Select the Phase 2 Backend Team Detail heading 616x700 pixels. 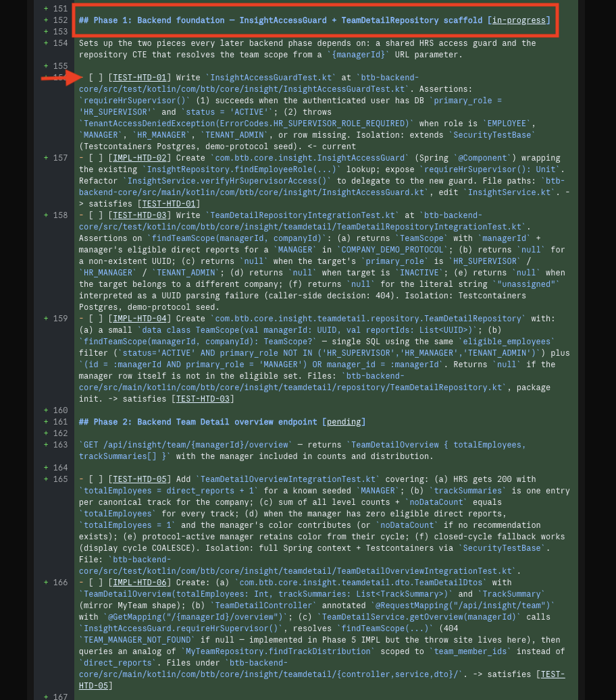(222, 422)
